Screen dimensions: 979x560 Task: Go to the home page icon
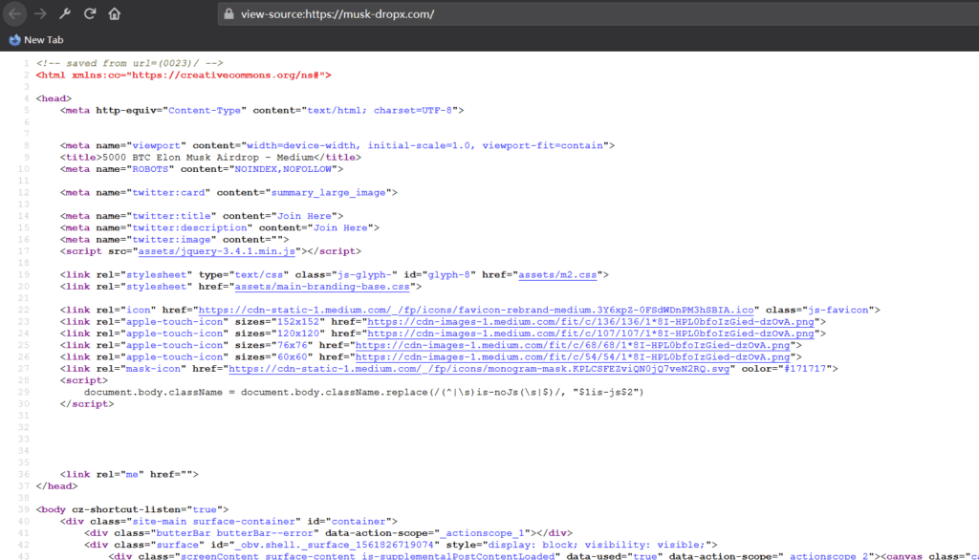(x=115, y=14)
